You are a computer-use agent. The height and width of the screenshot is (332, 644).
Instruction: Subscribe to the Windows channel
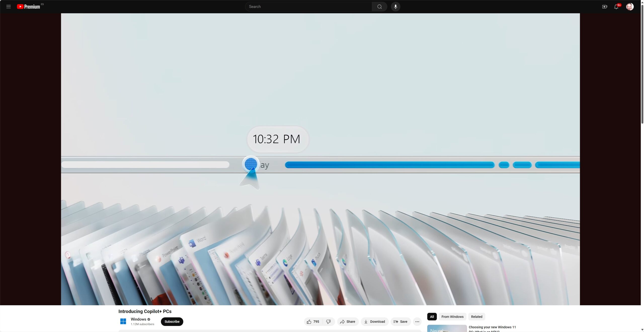[172, 321]
